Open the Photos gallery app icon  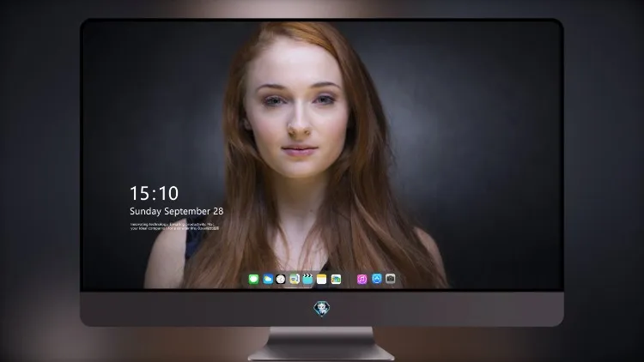coord(336,280)
